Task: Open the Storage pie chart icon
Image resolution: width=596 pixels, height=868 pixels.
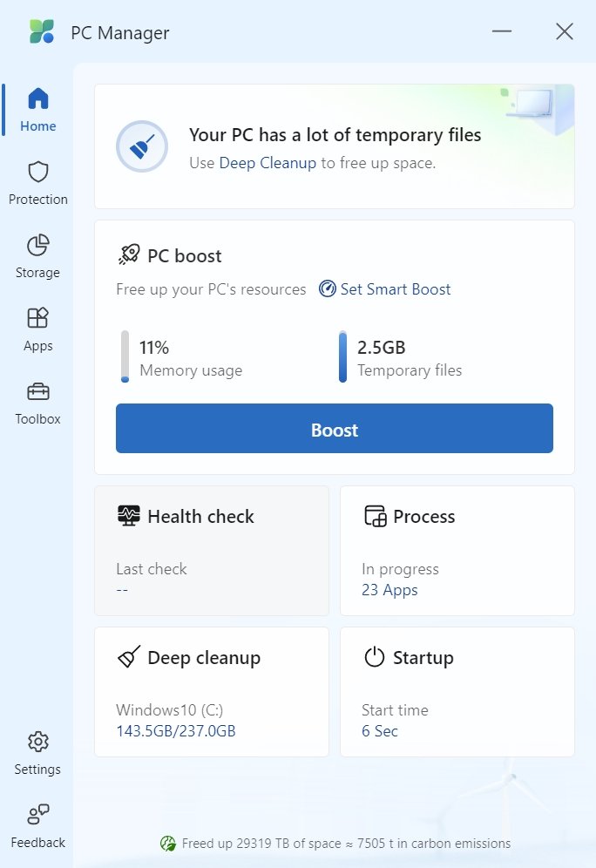Action: [38, 245]
